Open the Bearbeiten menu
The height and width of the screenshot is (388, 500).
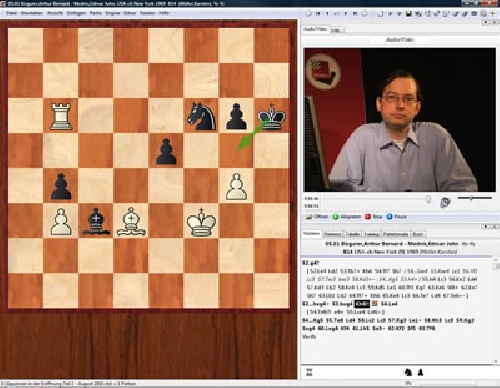click(32, 13)
